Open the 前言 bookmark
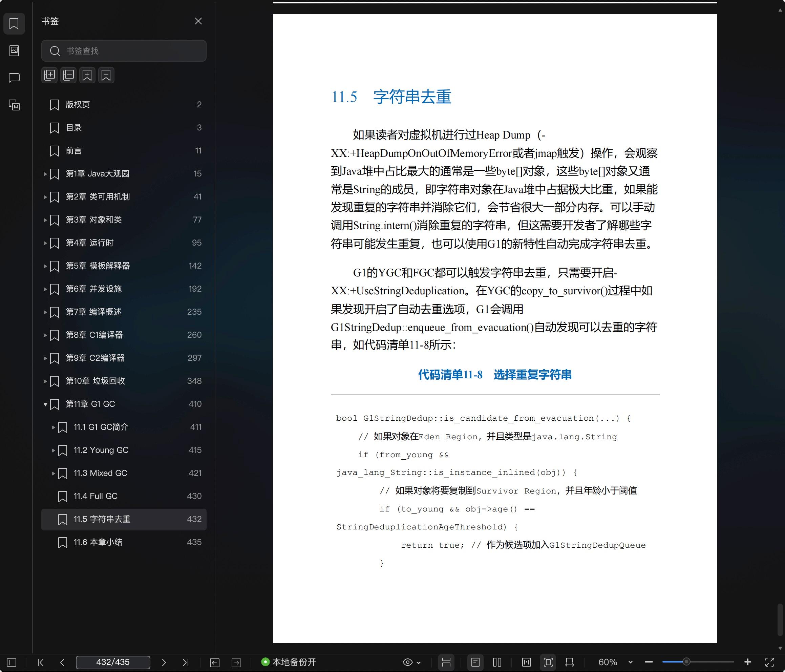The width and height of the screenshot is (785, 672). (124, 151)
